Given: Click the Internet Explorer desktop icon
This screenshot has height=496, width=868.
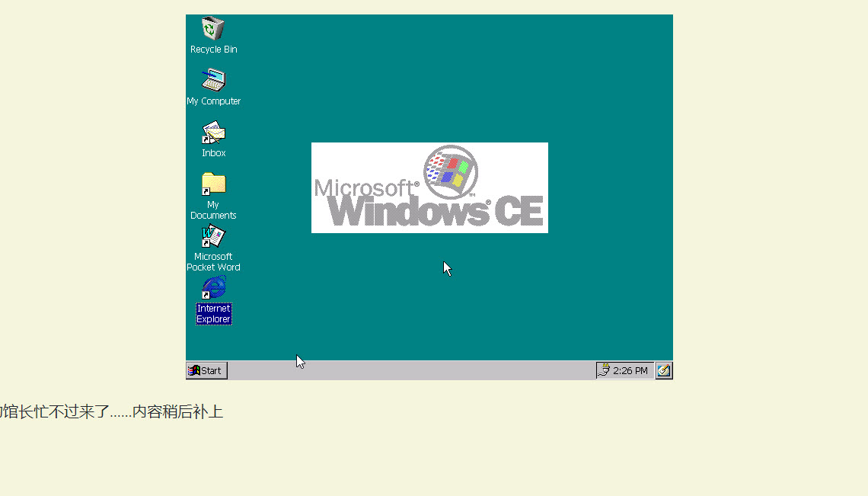Looking at the screenshot, I should pos(214,287).
